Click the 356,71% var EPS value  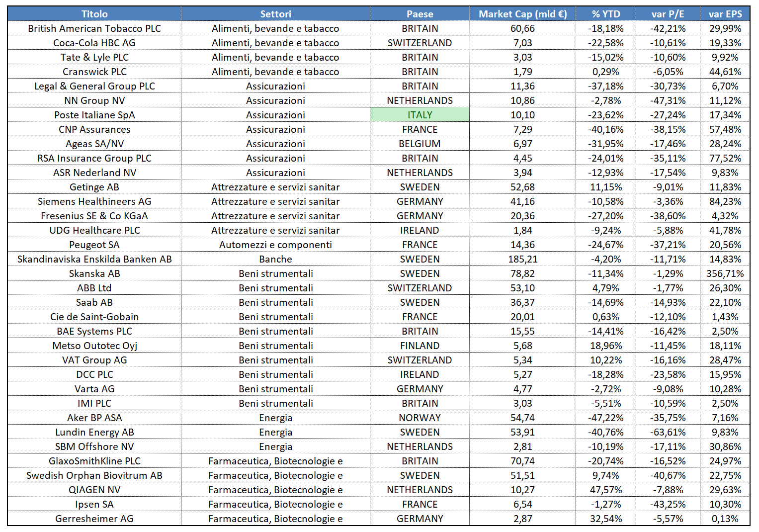click(x=725, y=273)
